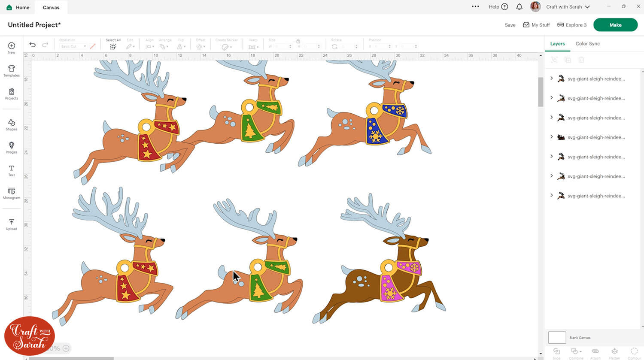The width and height of the screenshot is (644, 360).
Task: Open the Images library
Action: pos(12,147)
